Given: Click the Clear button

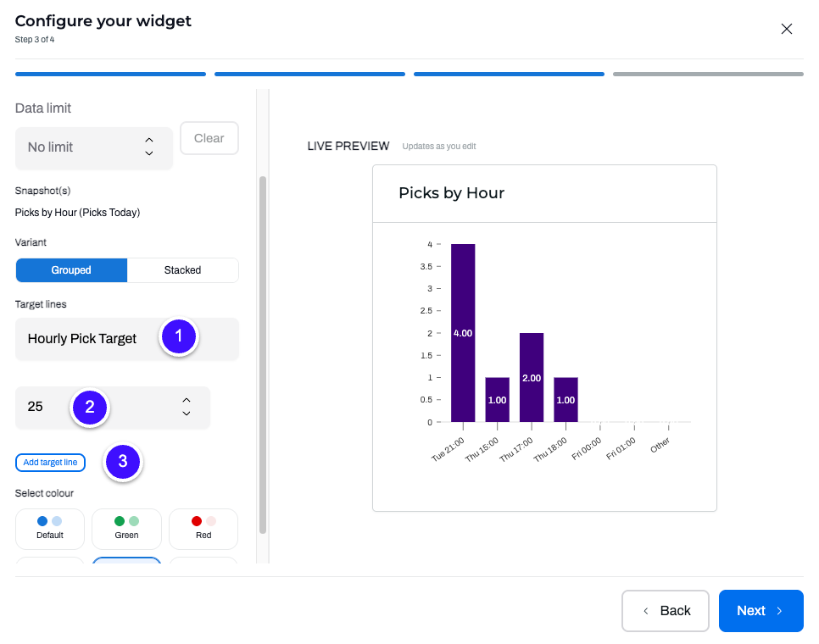Looking at the screenshot, I should pos(209,138).
